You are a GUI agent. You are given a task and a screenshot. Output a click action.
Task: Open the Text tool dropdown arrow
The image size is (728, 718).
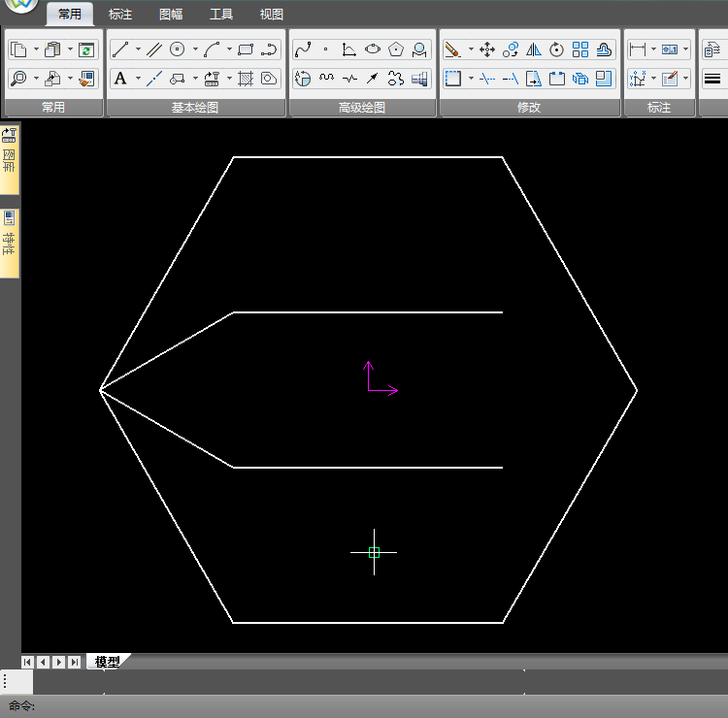[x=138, y=78]
